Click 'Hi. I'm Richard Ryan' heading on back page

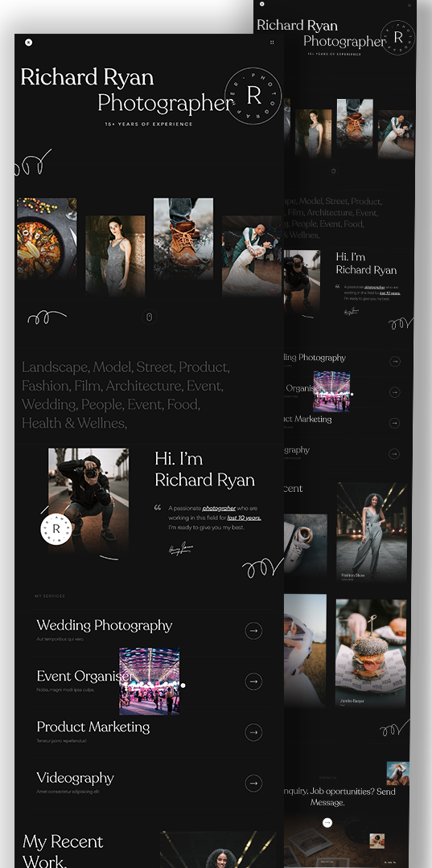[x=366, y=263]
